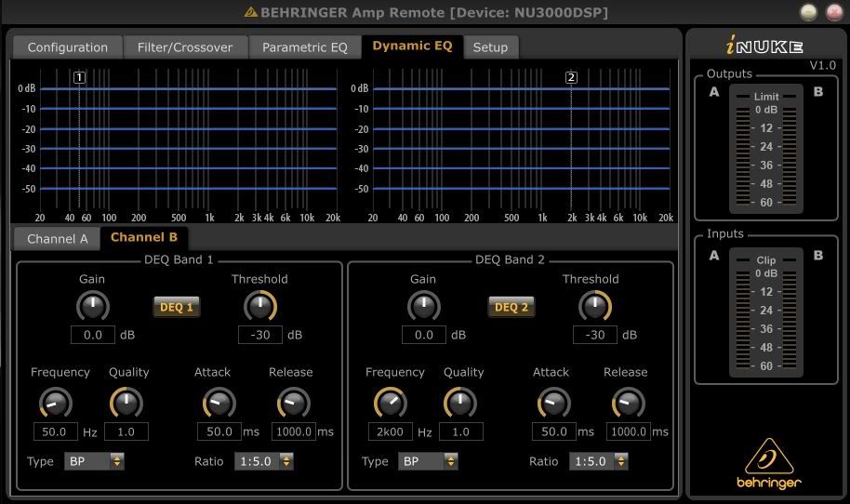Toggle the DEQ 1 enable button
This screenshot has width=850, height=504.
point(176,307)
